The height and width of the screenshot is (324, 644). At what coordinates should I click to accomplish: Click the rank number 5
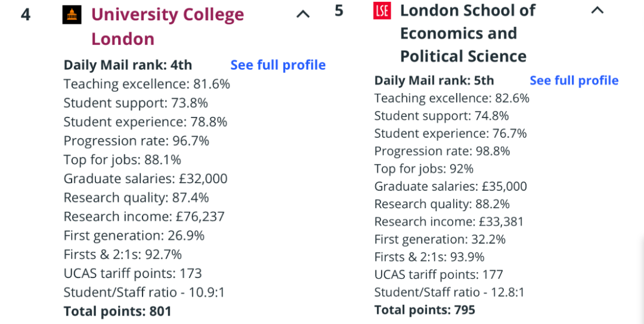click(339, 11)
